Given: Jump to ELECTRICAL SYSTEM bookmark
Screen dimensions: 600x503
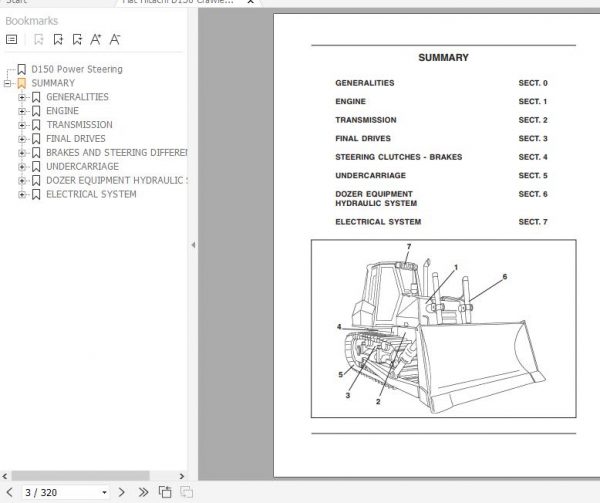Looking at the screenshot, I should coord(91,194).
